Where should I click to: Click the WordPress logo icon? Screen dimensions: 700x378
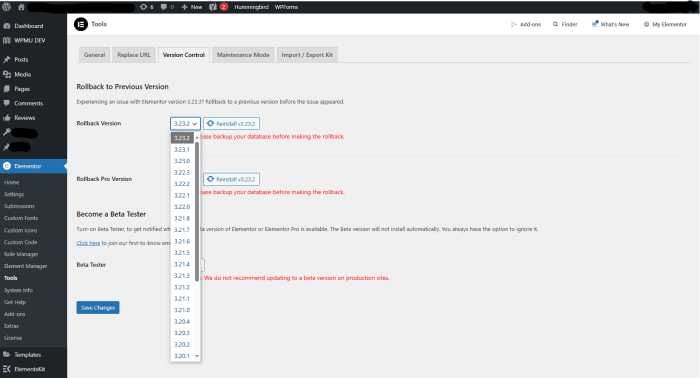pyautogui.click(x=6, y=7)
